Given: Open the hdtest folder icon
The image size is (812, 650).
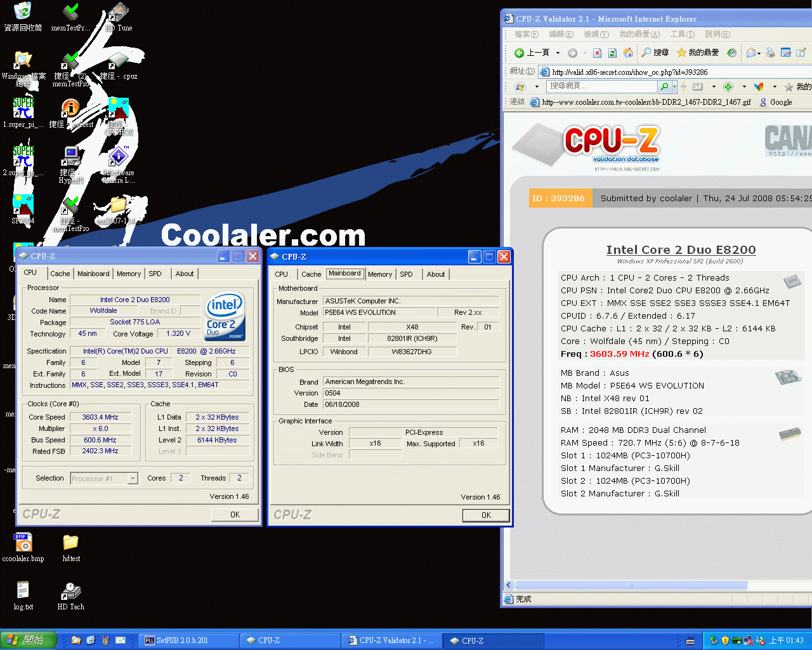Looking at the screenshot, I should pos(70,543).
